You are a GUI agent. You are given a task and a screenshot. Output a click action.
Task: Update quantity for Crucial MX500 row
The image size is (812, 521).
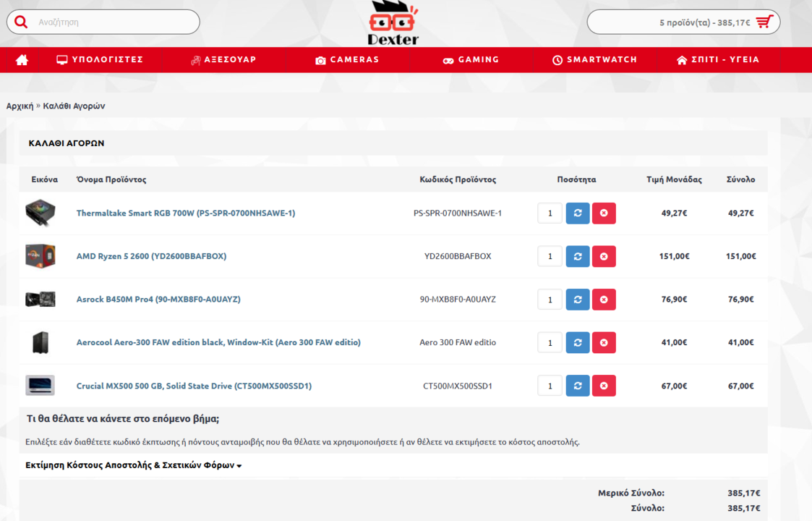point(578,386)
